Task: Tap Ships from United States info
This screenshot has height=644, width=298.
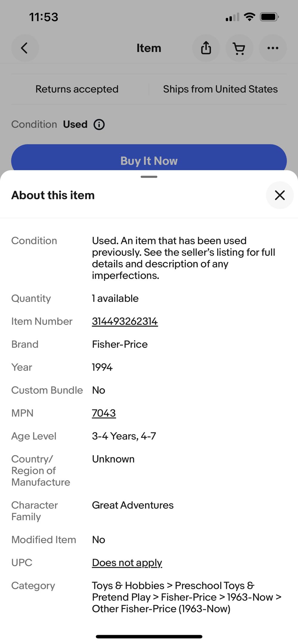Action: pyautogui.click(x=220, y=89)
